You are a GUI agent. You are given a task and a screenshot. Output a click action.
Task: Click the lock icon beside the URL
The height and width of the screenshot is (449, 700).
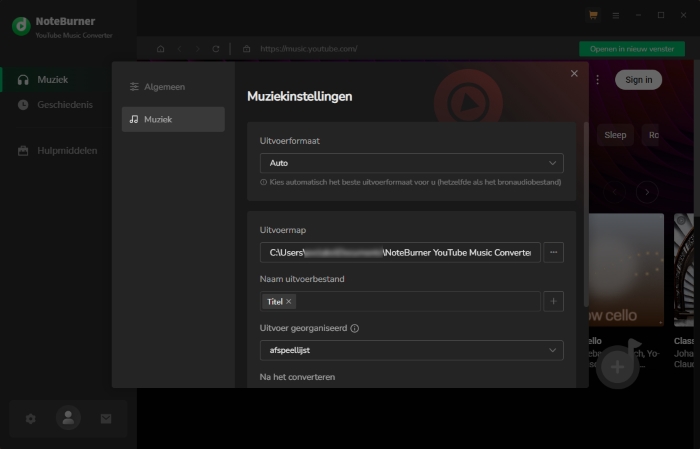coord(246,49)
